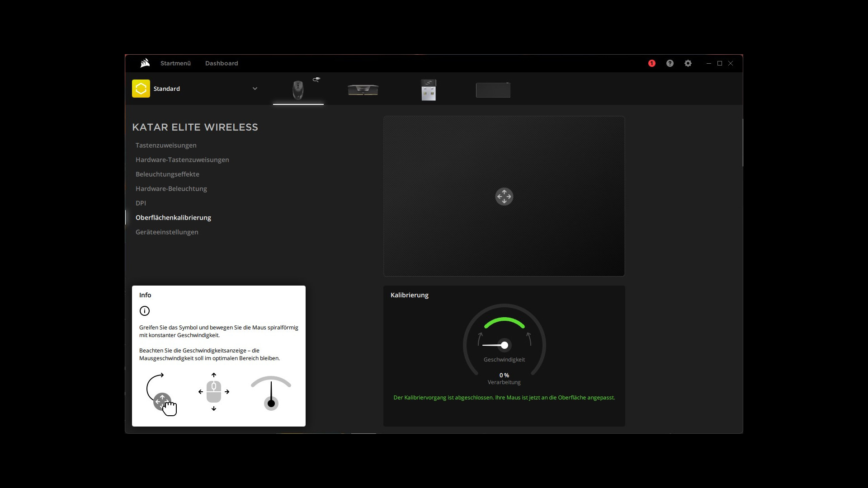Grab the four-arrow calibration move symbol
The width and height of the screenshot is (868, 488).
pyautogui.click(x=504, y=197)
